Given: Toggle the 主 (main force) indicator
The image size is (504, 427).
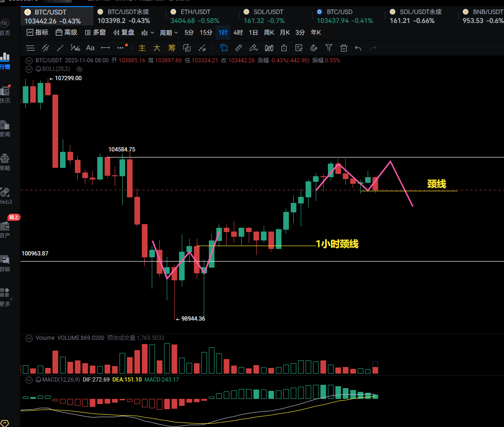Looking at the screenshot, I should pos(142,48).
